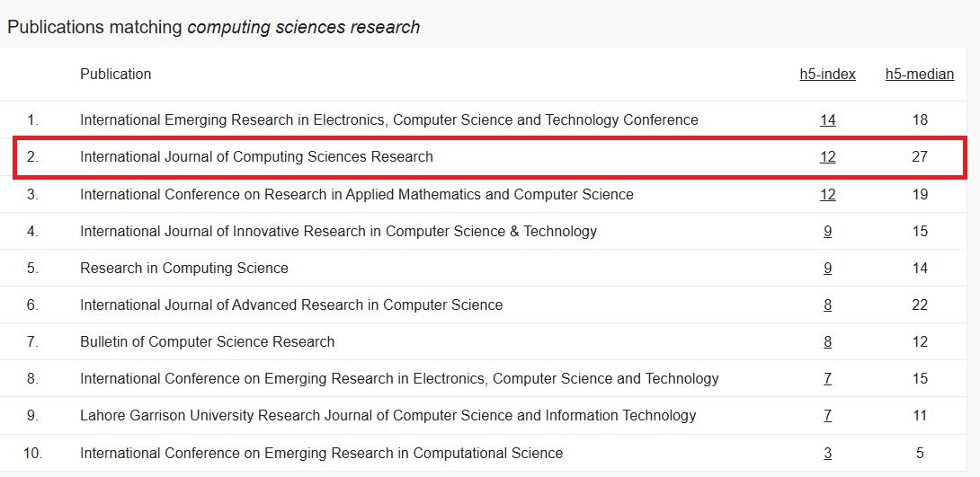Screen dimensions: 980x477
Task: Open h5-index 12 for Computing Sciences Research journal
Action: coord(827,156)
